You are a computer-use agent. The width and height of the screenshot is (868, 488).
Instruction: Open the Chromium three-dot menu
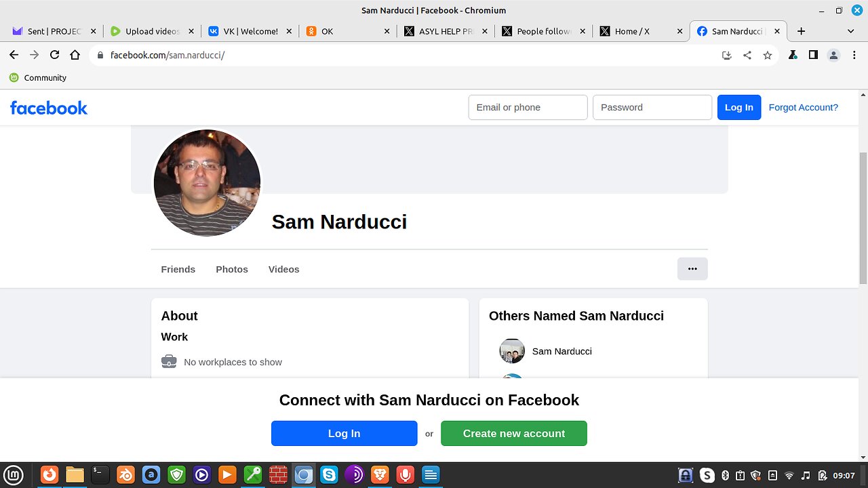click(854, 56)
